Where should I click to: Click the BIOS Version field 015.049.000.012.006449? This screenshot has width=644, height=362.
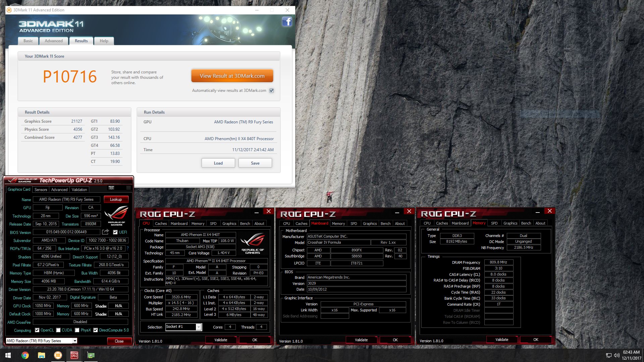coord(66,232)
